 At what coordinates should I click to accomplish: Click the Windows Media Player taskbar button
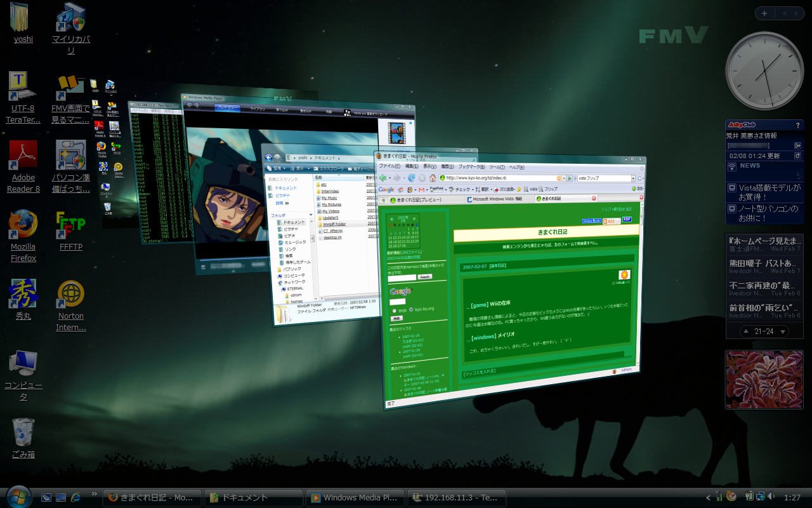(x=355, y=497)
